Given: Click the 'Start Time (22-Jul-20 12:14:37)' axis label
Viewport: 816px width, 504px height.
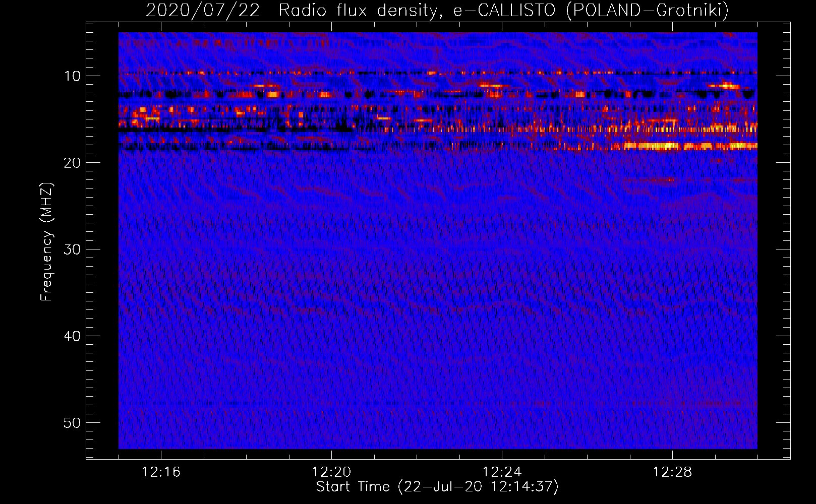Looking at the screenshot, I should 437,487.
